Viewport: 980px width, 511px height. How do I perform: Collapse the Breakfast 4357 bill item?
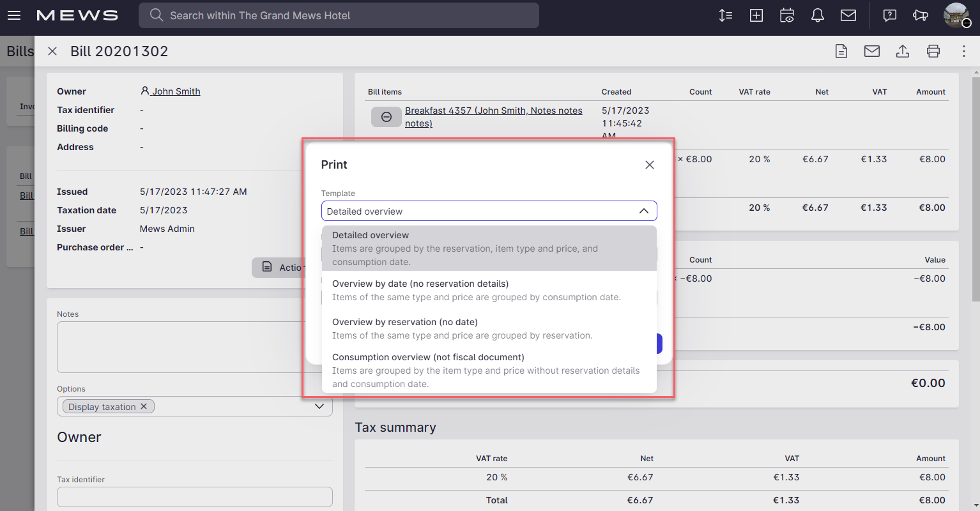tap(387, 117)
